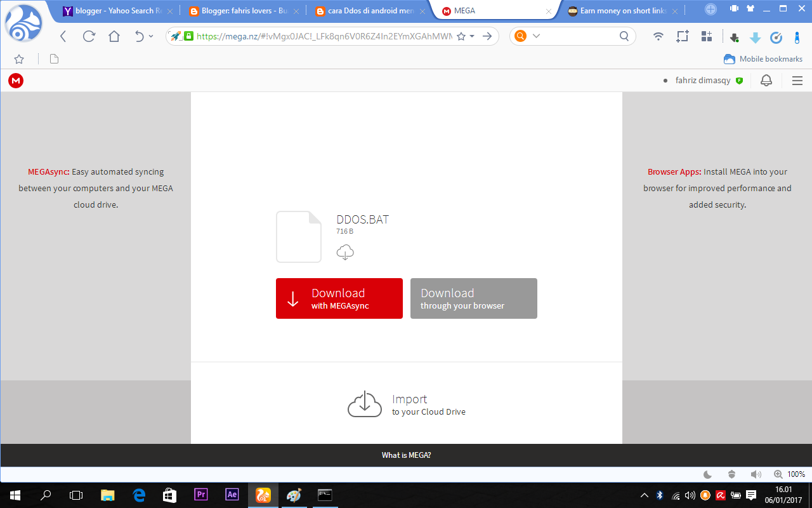Click Download through your browser button
Screen dimensions: 812x508
474,298
